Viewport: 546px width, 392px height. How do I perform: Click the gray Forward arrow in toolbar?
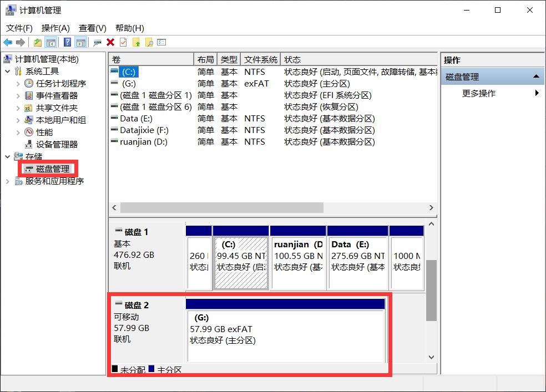[21, 43]
